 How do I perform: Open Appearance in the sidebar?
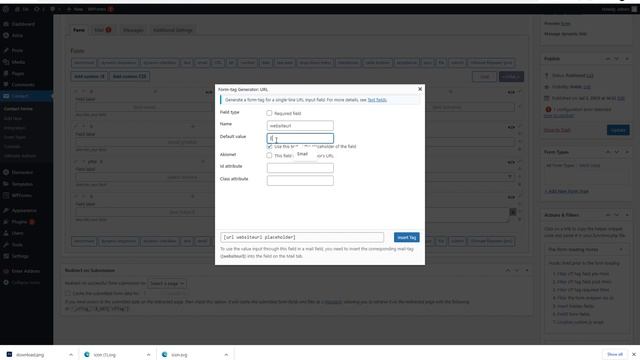(x=24, y=211)
